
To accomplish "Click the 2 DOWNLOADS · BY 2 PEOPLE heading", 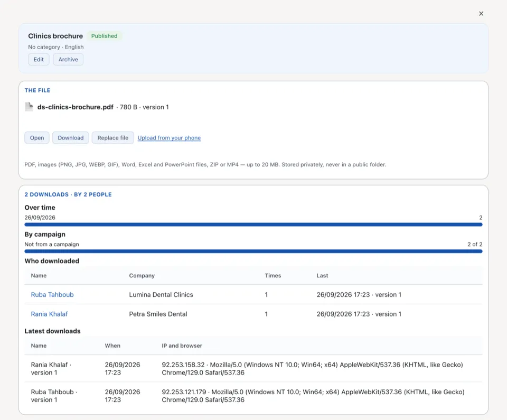I will pos(68,194).
